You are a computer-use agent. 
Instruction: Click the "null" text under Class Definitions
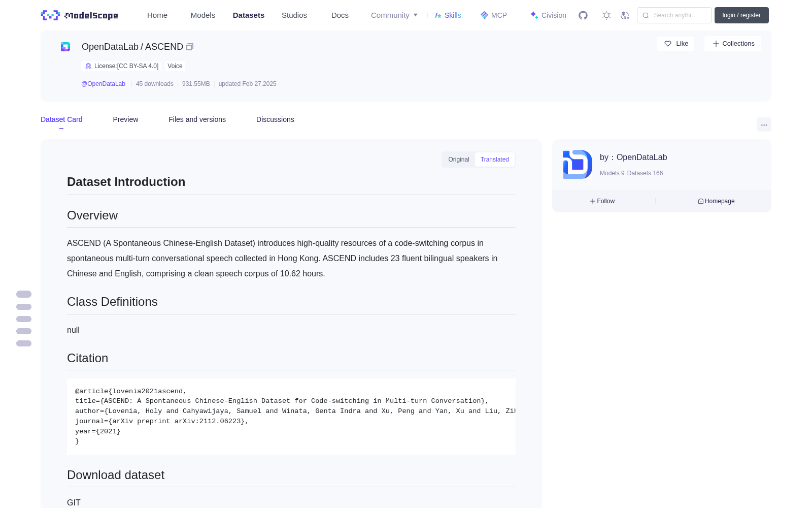(x=73, y=330)
